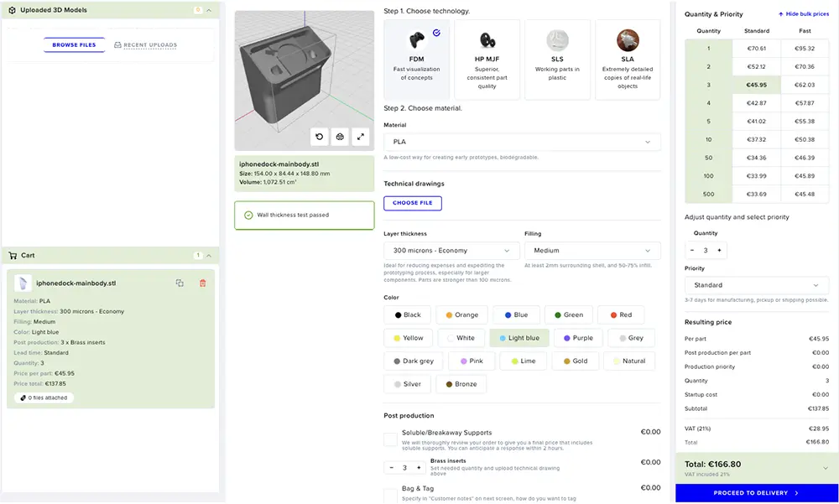Choose Gold color
Screen dimensions: 839x504
point(576,361)
